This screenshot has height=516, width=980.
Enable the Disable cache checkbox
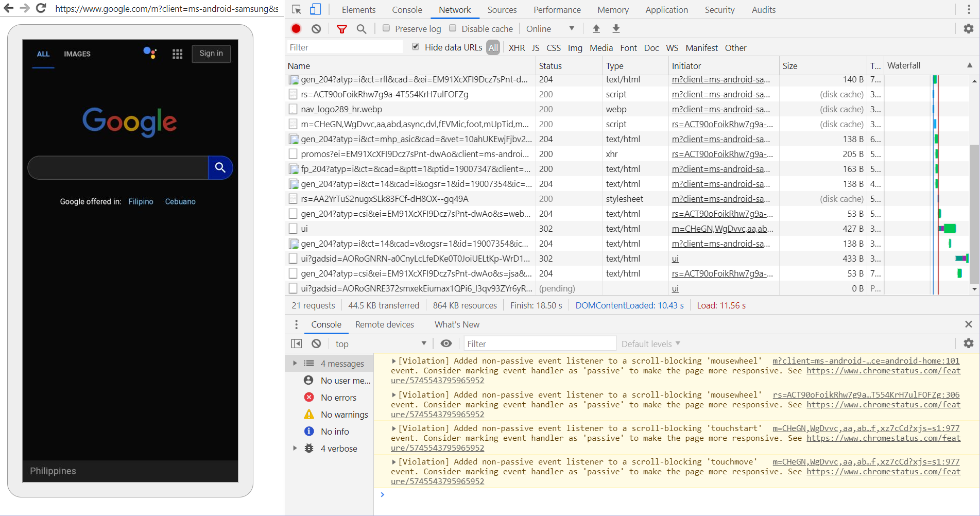[x=453, y=28]
